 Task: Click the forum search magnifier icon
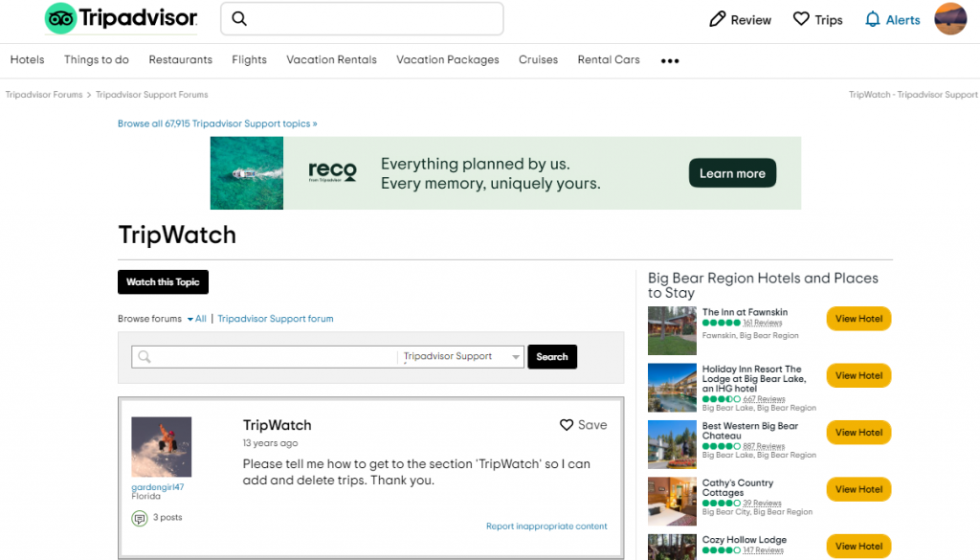click(x=145, y=356)
